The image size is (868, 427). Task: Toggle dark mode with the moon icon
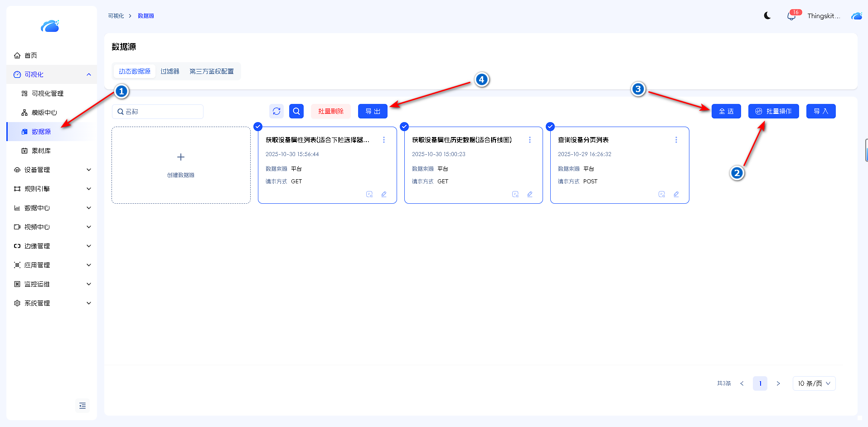pyautogui.click(x=767, y=16)
